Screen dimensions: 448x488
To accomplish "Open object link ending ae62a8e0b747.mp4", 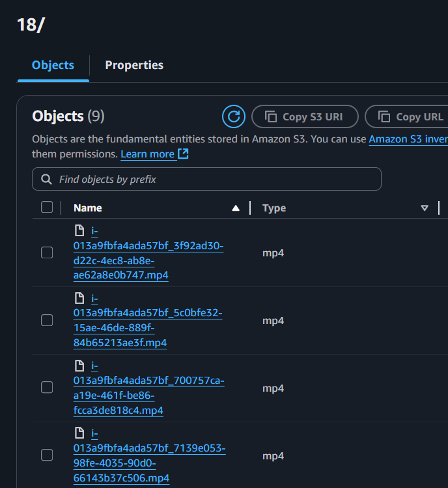I will (x=148, y=253).
